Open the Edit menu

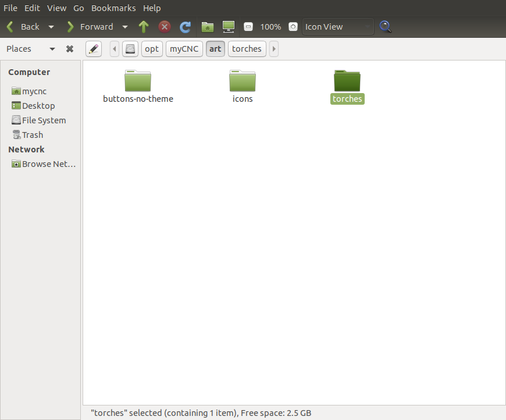coord(32,8)
